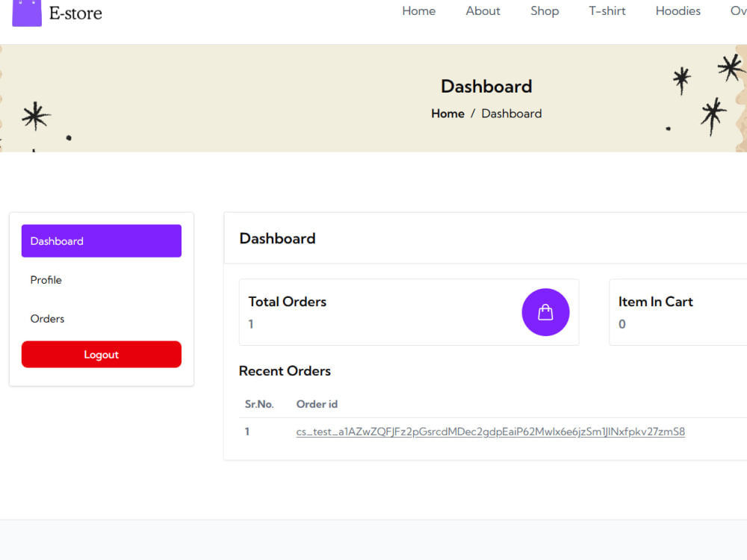Click the Order id column header
Viewport: 747px width, 560px height.
(317, 404)
